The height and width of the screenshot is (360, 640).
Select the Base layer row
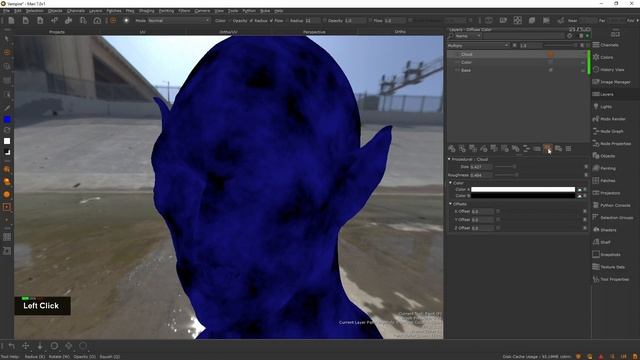click(x=517, y=70)
